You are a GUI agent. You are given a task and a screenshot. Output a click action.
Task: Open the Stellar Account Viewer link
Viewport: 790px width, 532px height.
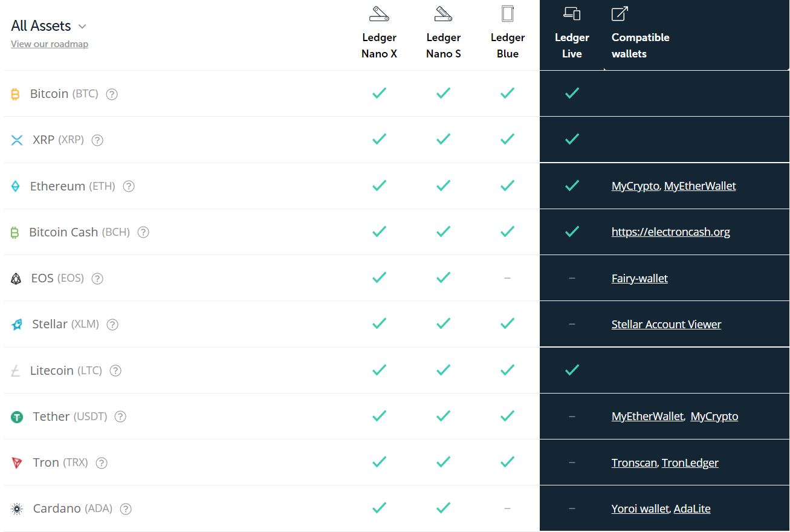(666, 325)
